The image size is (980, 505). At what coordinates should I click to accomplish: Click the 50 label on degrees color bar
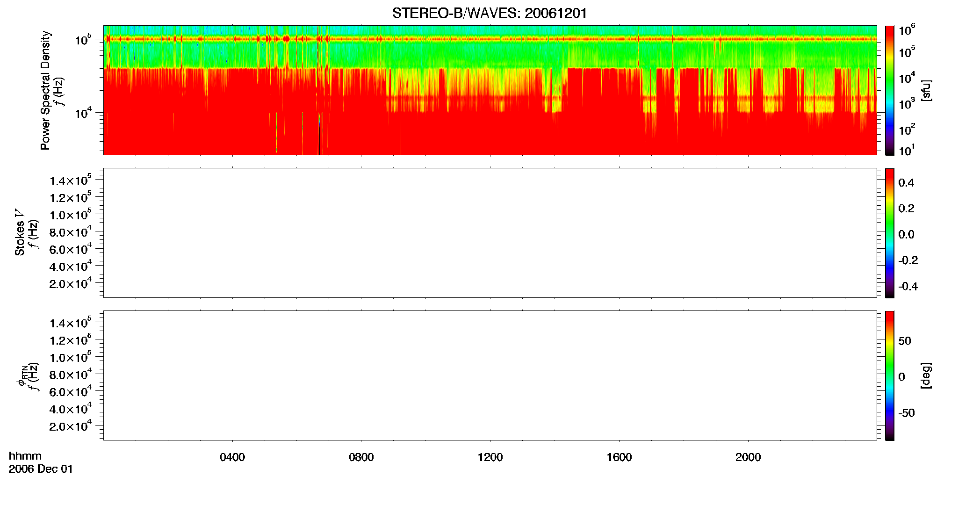904,341
